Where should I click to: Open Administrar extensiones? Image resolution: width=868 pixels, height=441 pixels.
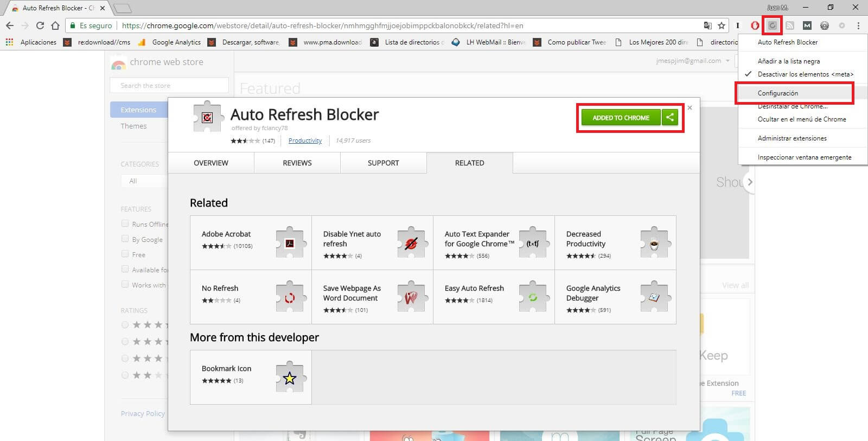click(x=803, y=138)
